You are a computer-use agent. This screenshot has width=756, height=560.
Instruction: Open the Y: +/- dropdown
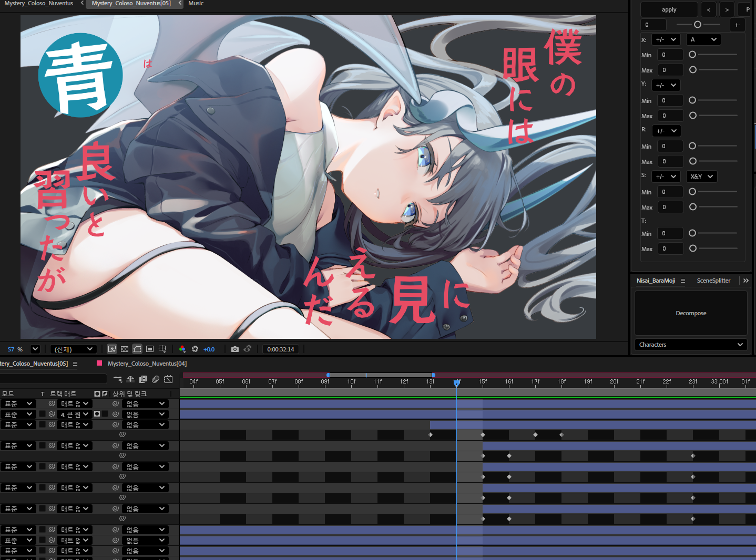(x=666, y=85)
